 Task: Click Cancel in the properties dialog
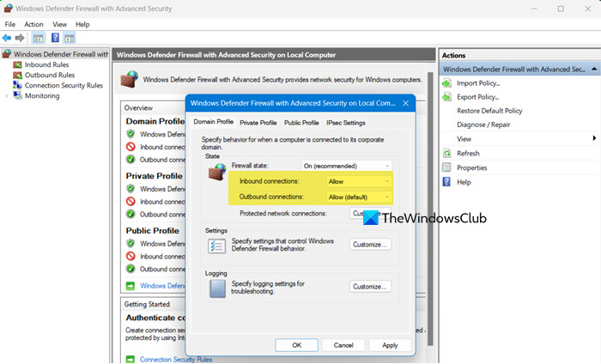tap(343, 345)
